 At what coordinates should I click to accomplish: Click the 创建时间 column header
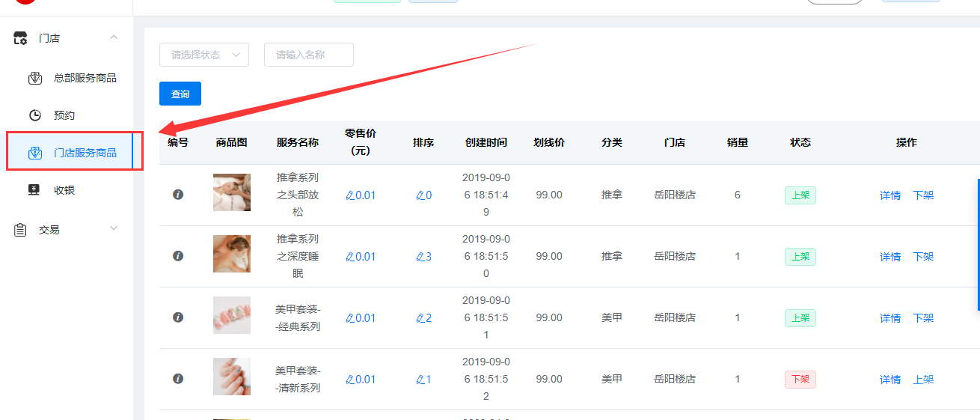tap(486, 142)
